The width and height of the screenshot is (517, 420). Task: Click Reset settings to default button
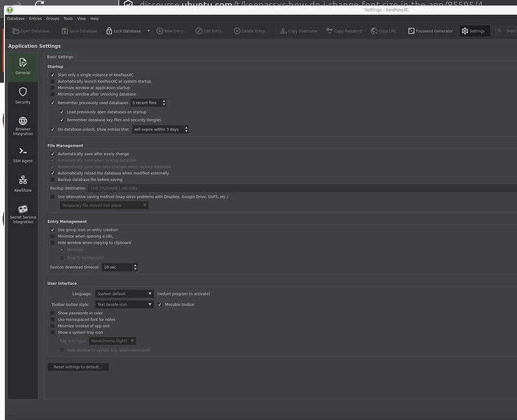tap(78, 367)
